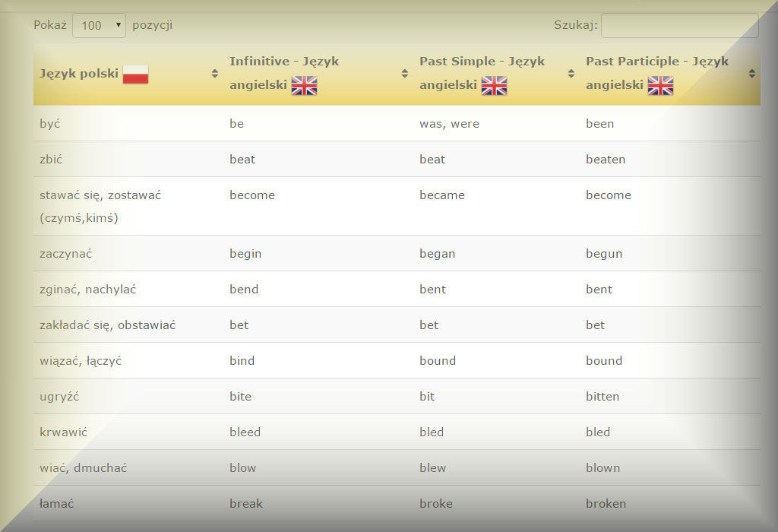Viewport: 778px width, 532px height.
Task: Select the cell 'bend'
Action: click(318, 290)
